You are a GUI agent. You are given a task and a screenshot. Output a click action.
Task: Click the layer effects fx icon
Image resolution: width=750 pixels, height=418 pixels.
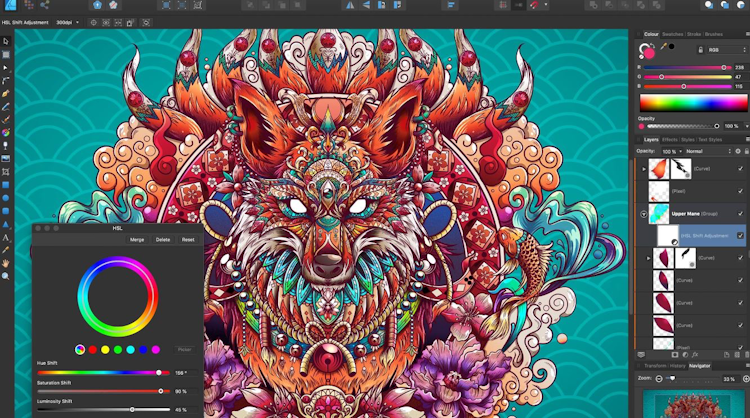point(695,355)
